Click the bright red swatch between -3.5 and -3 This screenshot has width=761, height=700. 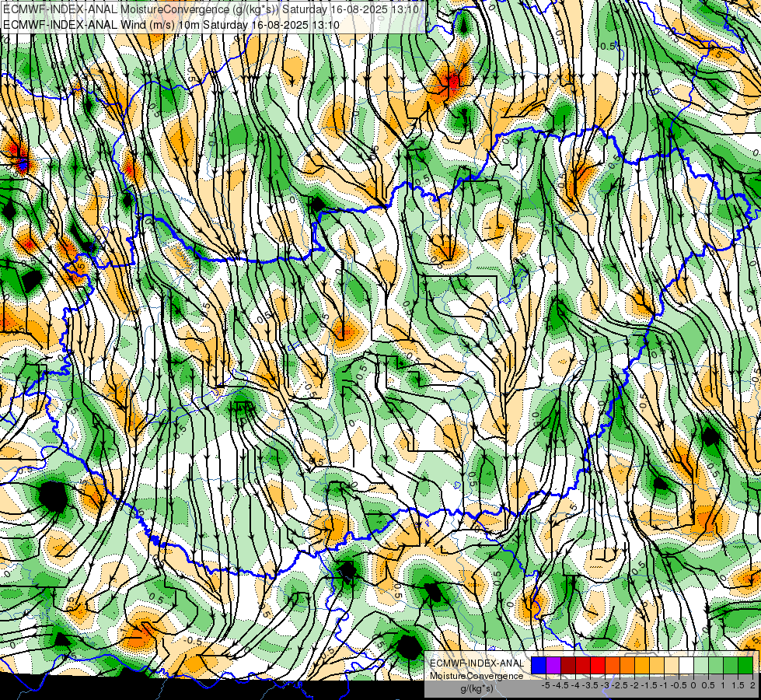click(x=598, y=665)
